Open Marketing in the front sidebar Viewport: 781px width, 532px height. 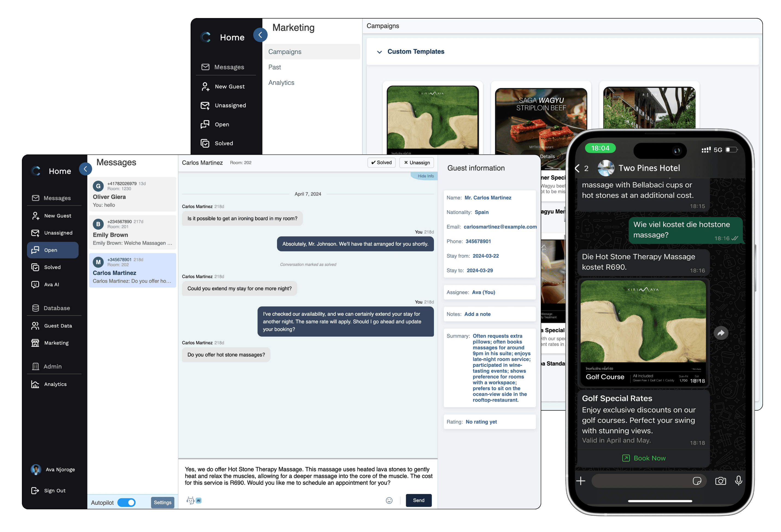click(53, 343)
